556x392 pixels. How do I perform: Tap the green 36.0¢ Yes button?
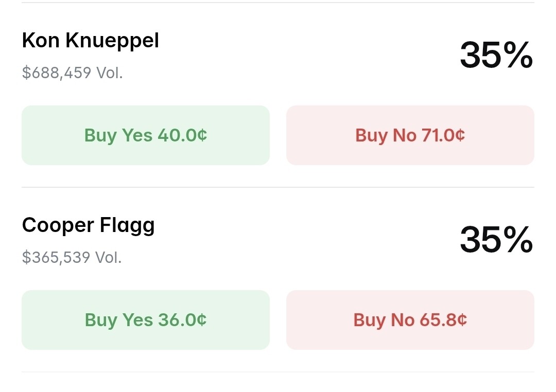146,320
